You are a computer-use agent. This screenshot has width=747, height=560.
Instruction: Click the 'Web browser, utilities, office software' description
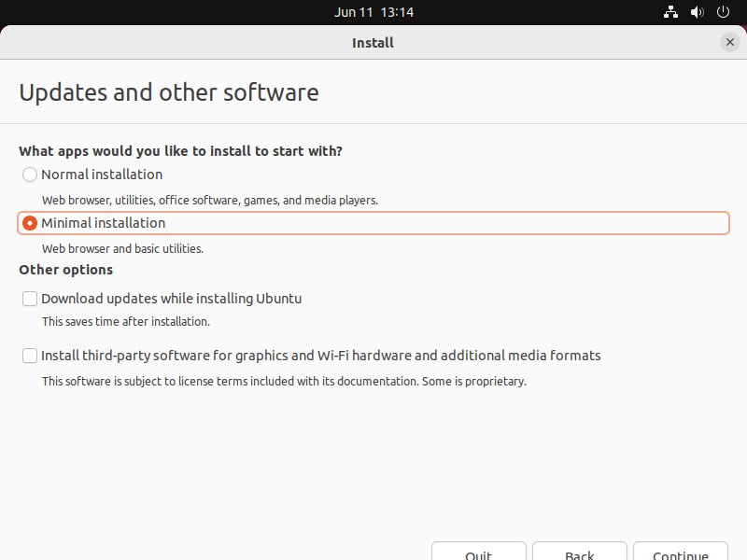(x=209, y=200)
